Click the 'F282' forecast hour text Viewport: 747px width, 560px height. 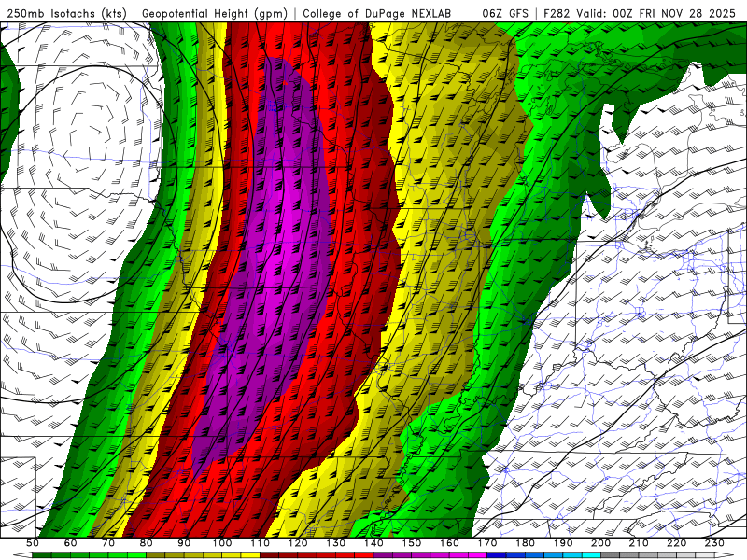tap(557, 14)
